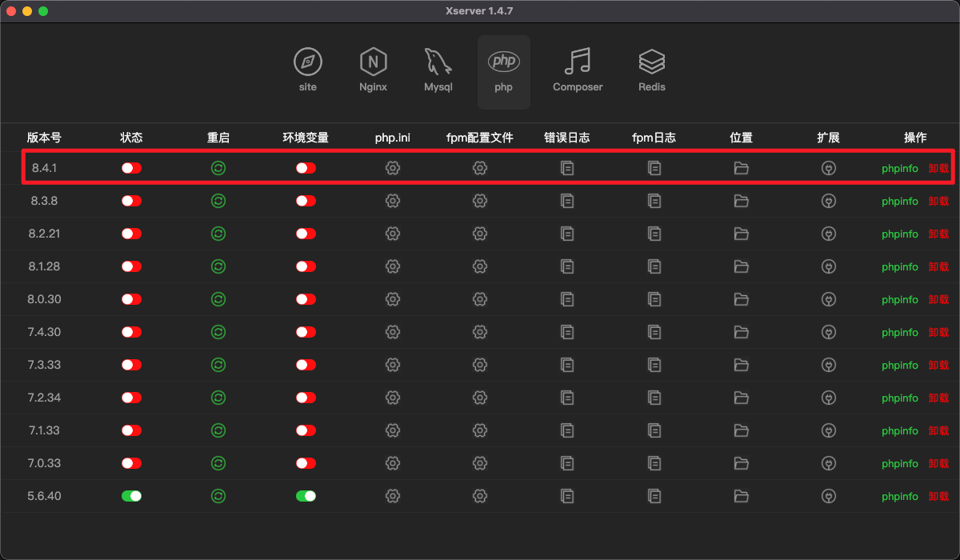
Task: Open fpm log for PHP 8.4.1
Action: (x=654, y=168)
